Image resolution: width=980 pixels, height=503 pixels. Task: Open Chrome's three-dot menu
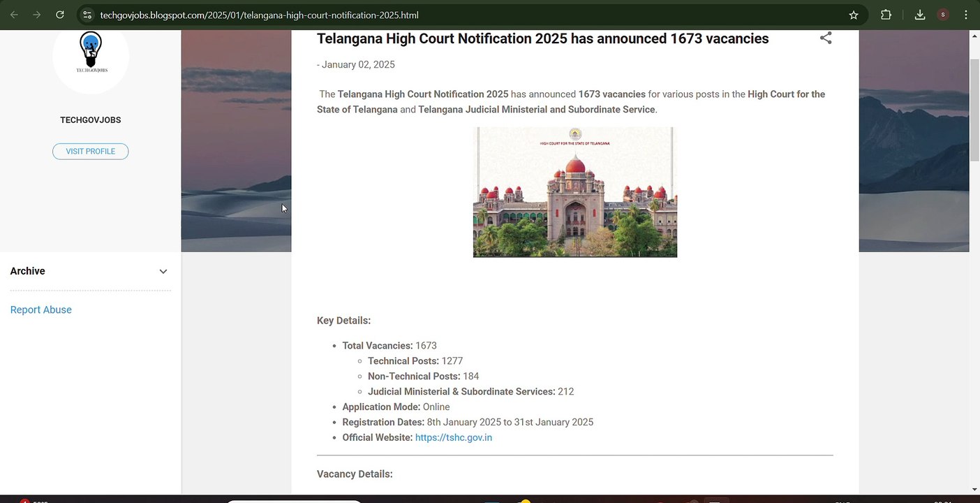966,15
